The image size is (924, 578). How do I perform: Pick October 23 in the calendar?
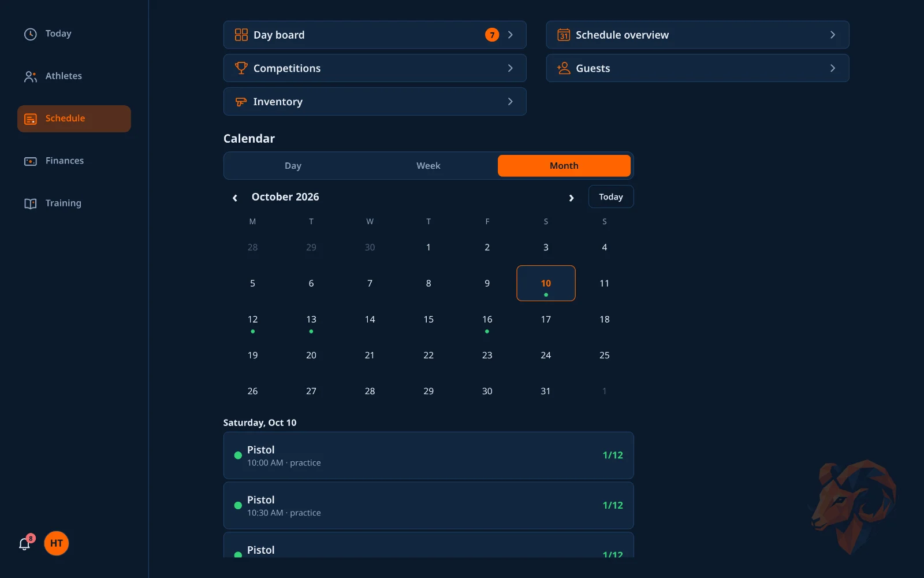click(x=487, y=355)
